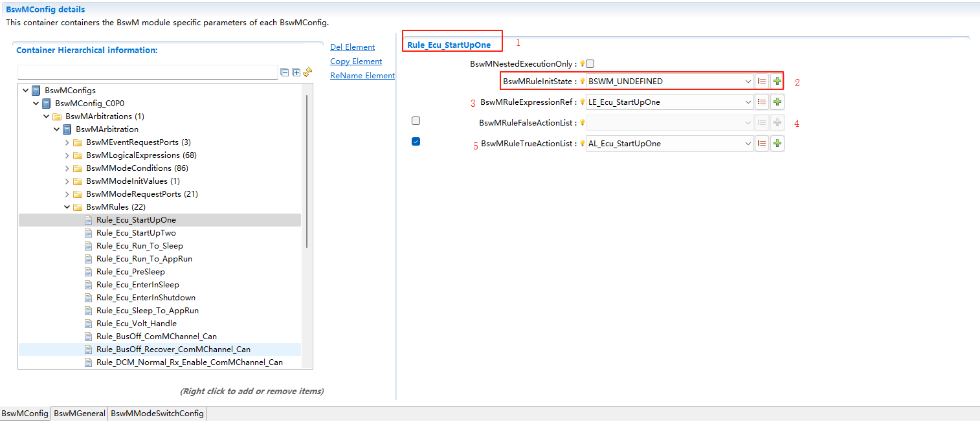The width and height of the screenshot is (980, 422).
Task: Uncheck the BswMRuleTrueActionList checkbox
Action: (416, 142)
